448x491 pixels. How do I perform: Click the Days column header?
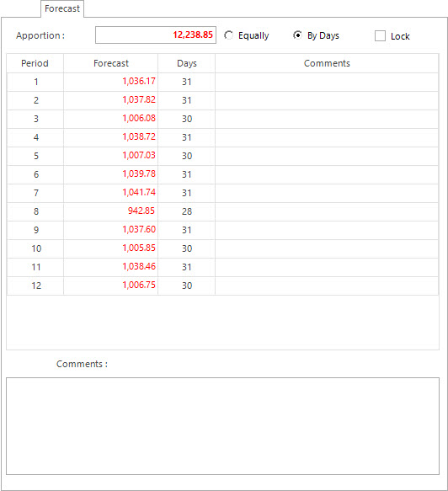187,63
